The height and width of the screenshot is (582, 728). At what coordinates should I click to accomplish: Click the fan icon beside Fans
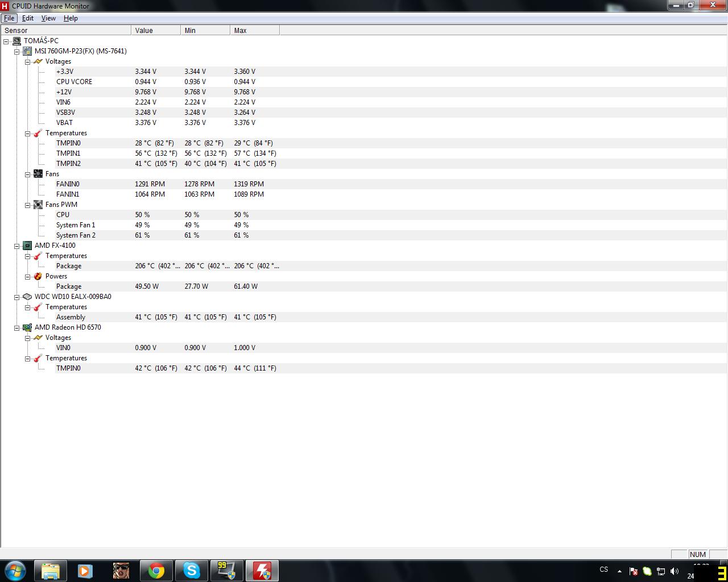tap(38, 174)
